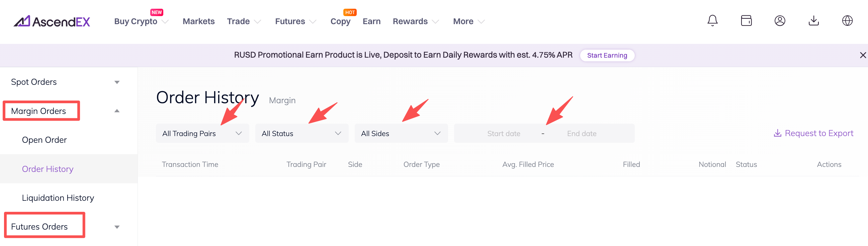The width and height of the screenshot is (868, 246).
Task: Go to the Markets page
Action: point(198,21)
